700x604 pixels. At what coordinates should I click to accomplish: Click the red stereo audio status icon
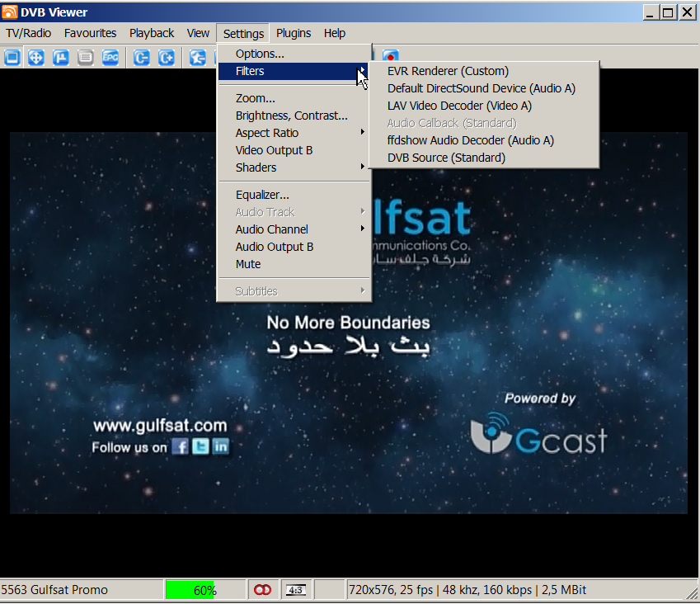pyautogui.click(x=262, y=590)
